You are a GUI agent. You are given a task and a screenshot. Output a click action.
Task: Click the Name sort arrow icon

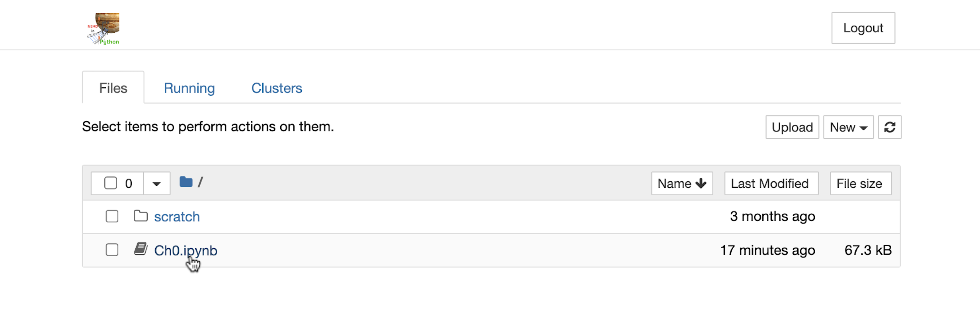point(701,183)
